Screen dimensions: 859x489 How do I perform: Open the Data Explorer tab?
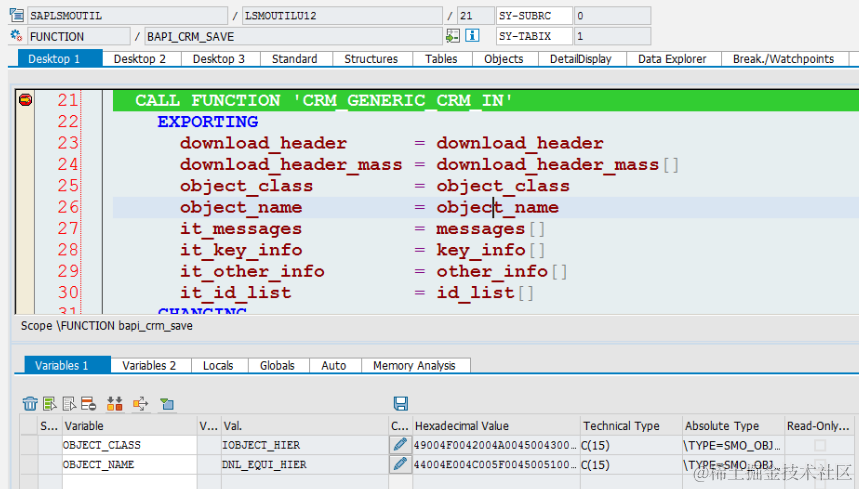click(672, 59)
